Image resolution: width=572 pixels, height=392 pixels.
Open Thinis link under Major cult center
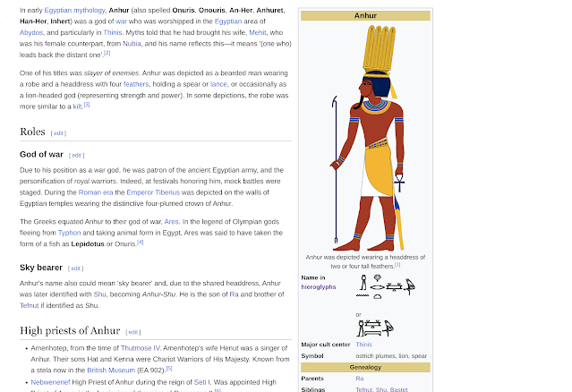coord(363,345)
